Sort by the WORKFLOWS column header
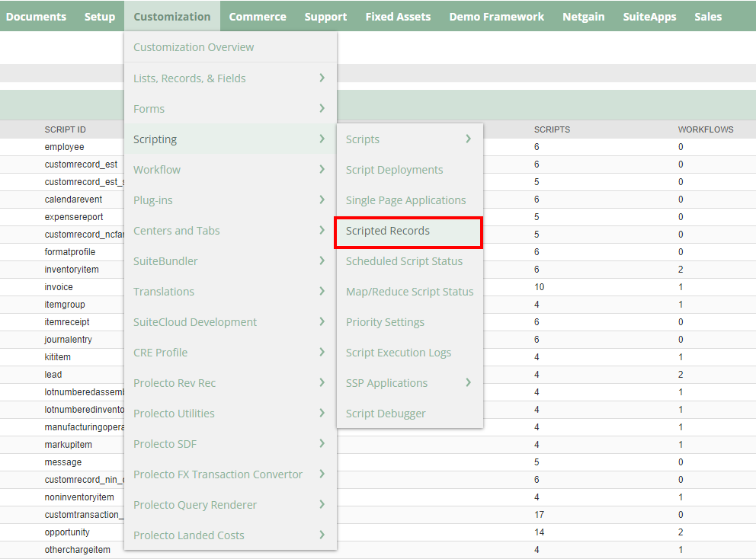Image resolution: width=756 pixels, height=559 pixels. coord(706,129)
